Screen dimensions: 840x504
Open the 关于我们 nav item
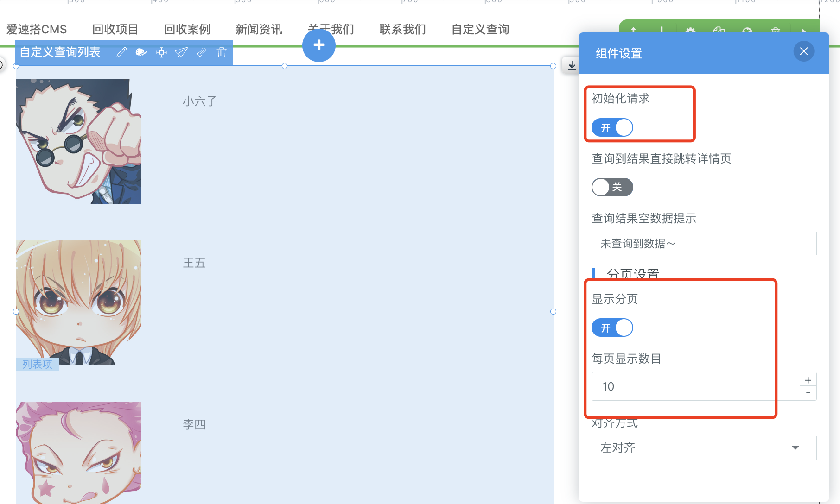click(331, 30)
